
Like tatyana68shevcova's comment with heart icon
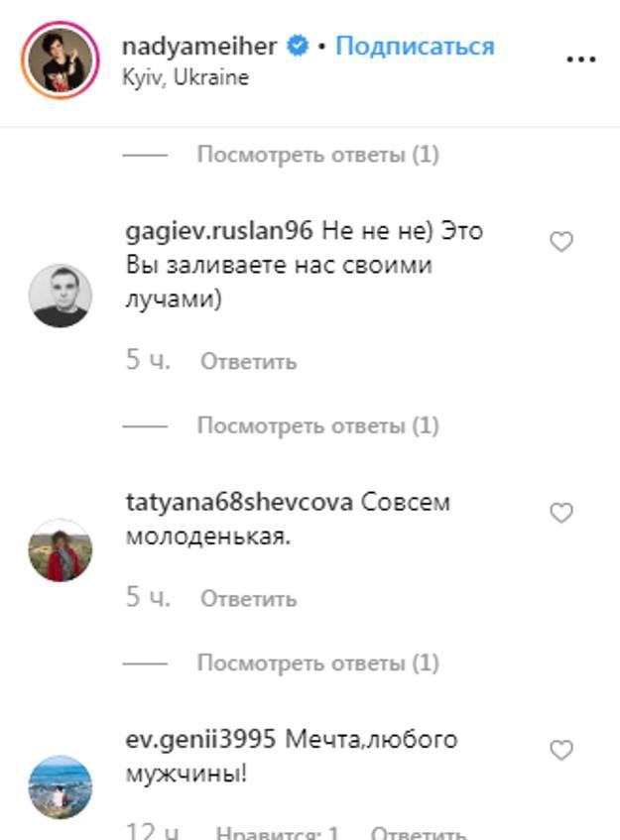pyautogui.click(x=561, y=513)
